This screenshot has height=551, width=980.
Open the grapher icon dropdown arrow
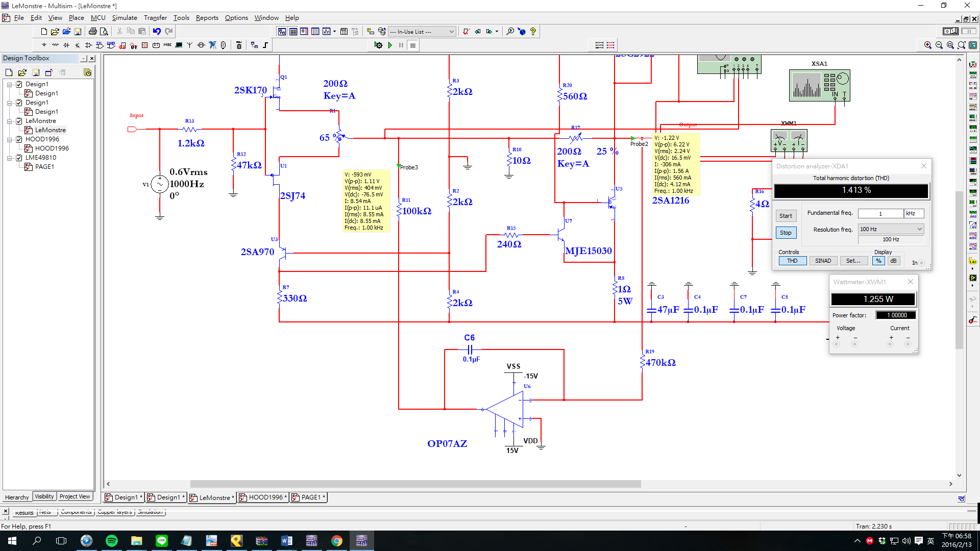click(334, 32)
